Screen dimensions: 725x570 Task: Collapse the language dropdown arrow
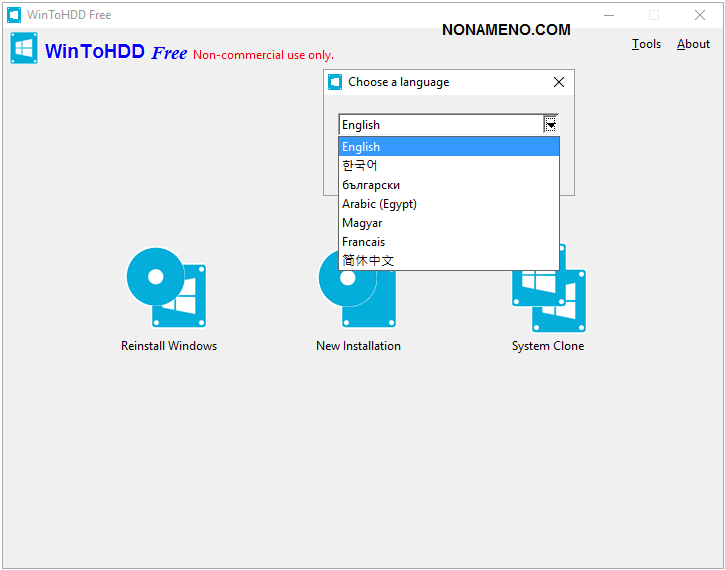point(550,125)
